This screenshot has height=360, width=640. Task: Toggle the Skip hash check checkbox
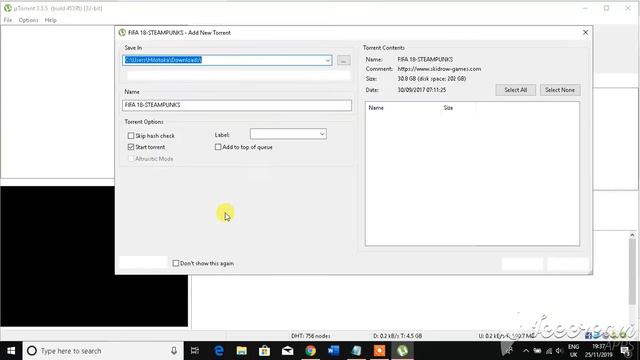tap(131, 136)
